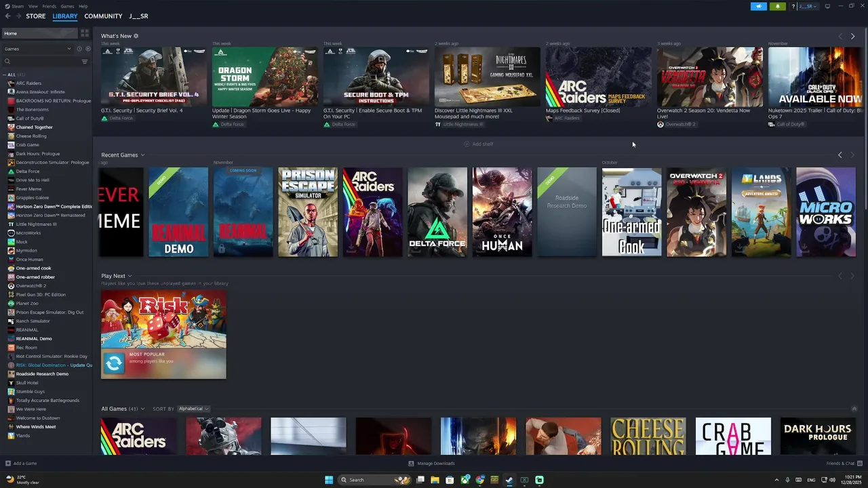868x488 pixels.
Task: Switch to the STORE tab
Action: pyautogui.click(x=36, y=16)
